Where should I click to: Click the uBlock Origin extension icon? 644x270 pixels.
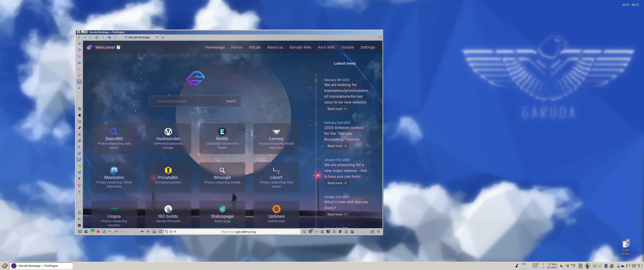pos(310,232)
